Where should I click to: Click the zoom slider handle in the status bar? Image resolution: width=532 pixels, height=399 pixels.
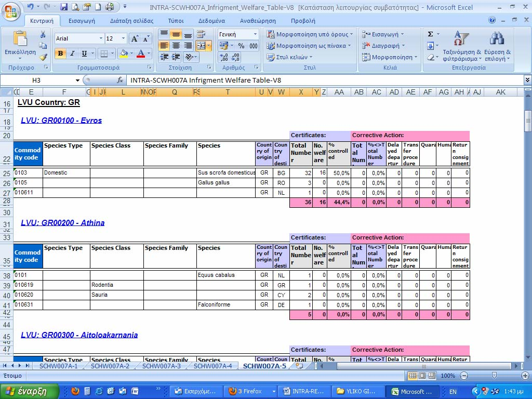point(495,375)
